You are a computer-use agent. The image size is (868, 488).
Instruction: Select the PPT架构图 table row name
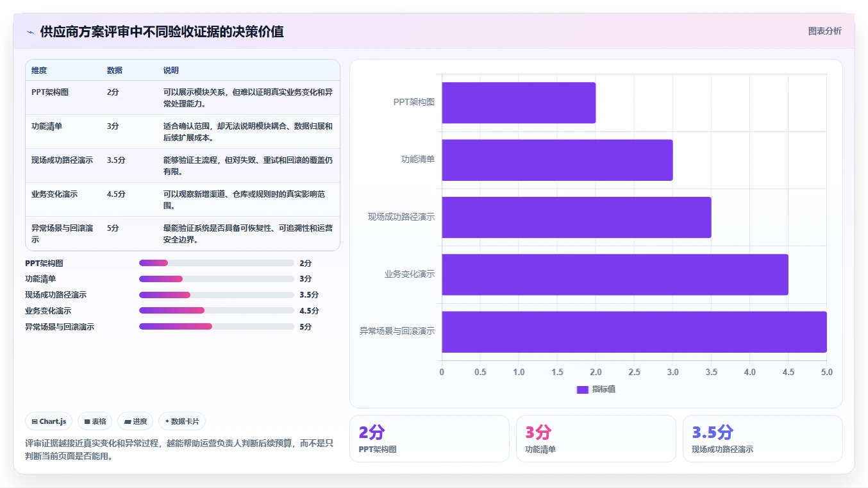point(50,92)
